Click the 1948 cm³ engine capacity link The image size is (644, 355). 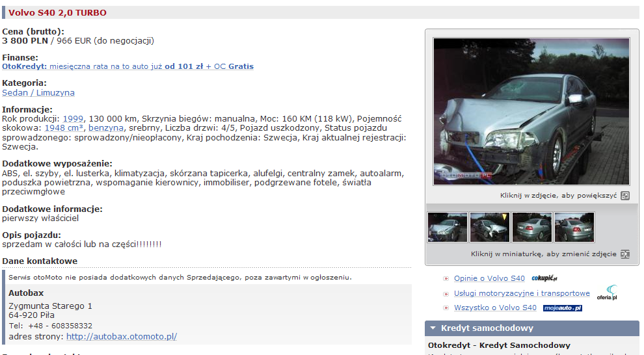pyautogui.click(x=64, y=127)
